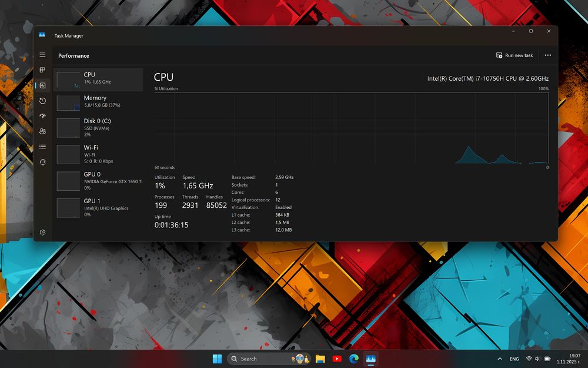
Task: Click the ENG language indicator
Action: (x=514, y=359)
